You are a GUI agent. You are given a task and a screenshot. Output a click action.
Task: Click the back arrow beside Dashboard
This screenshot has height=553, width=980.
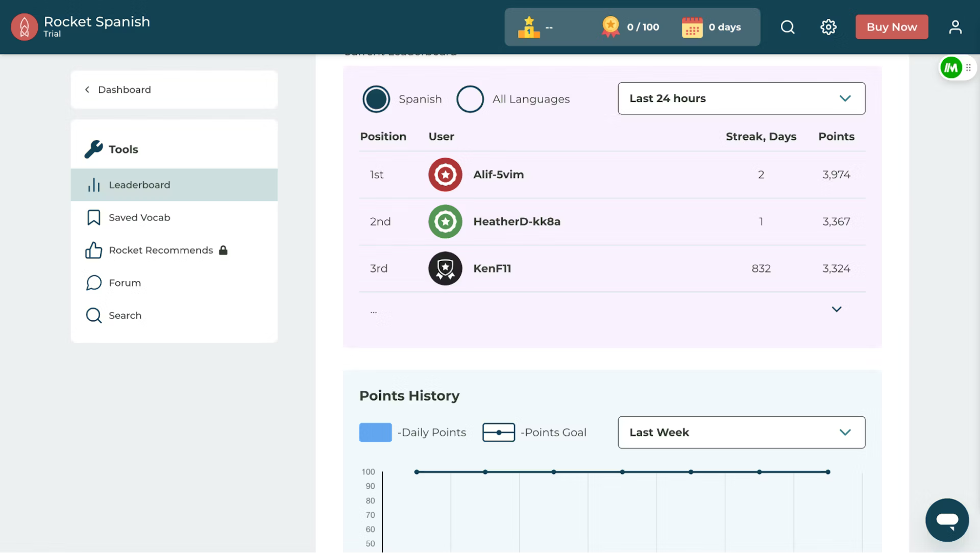click(x=87, y=89)
